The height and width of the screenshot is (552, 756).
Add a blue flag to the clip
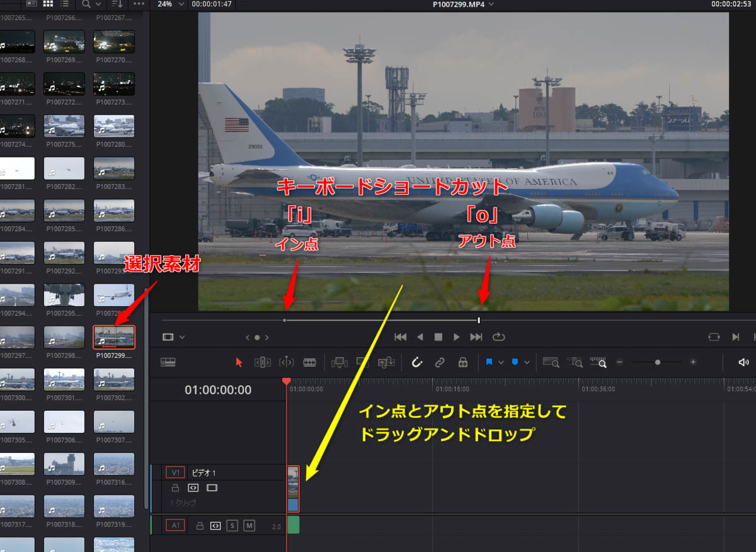point(489,362)
